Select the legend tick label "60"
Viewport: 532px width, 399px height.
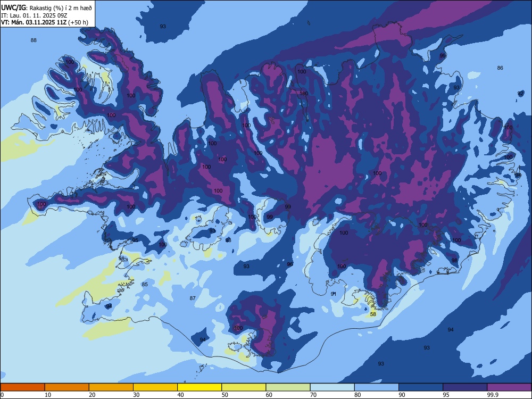coord(269,395)
